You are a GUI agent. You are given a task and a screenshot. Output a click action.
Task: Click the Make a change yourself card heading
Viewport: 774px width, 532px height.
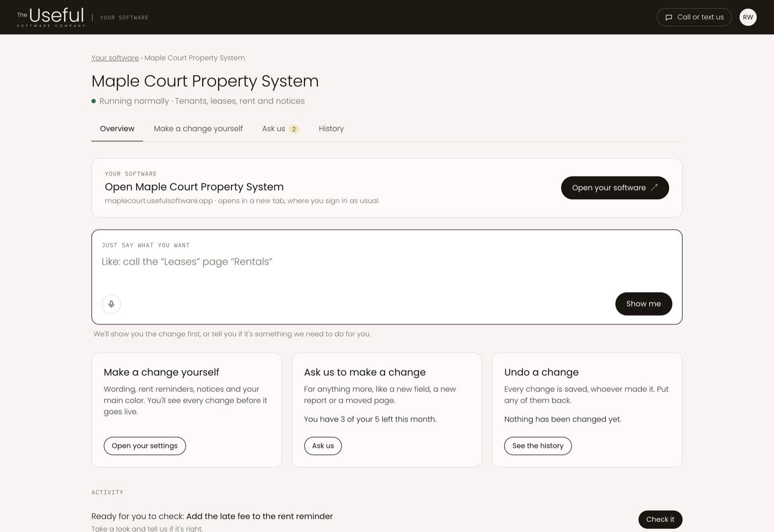[161, 372]
